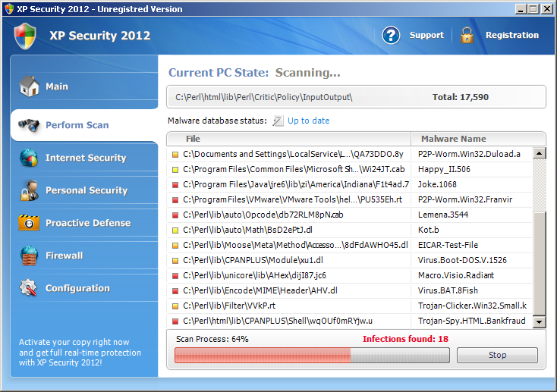
Task: Open the Main section
Action: point(84,86)
